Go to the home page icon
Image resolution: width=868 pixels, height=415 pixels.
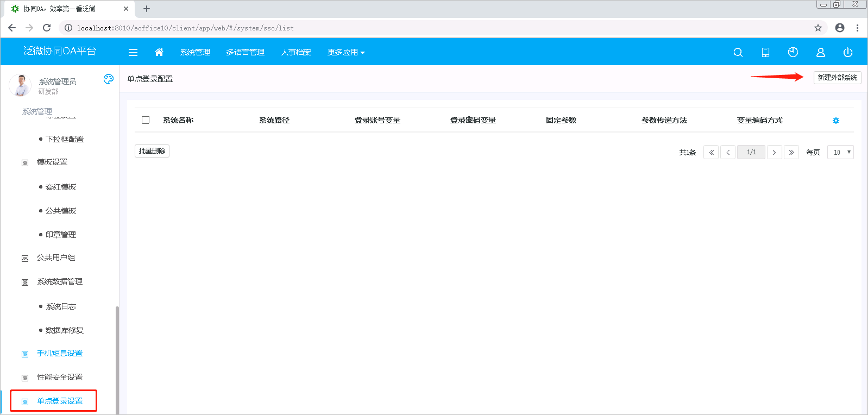[x=159, y=52]
